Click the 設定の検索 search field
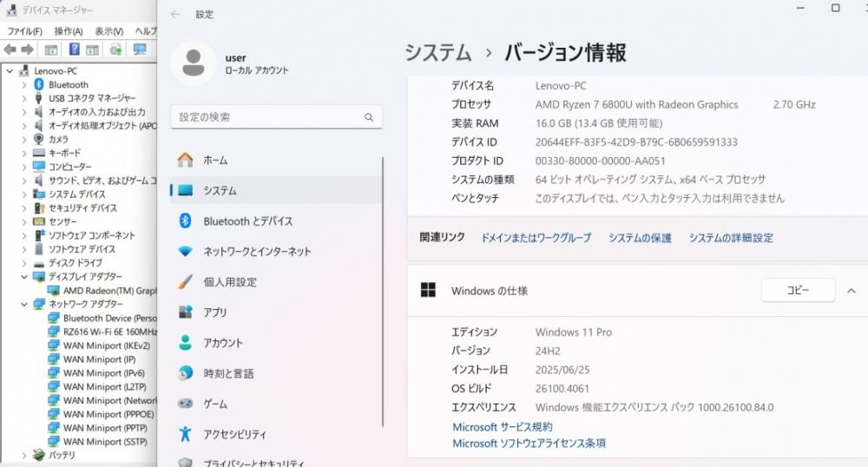The image size is (868, 467). pos(276,116)
